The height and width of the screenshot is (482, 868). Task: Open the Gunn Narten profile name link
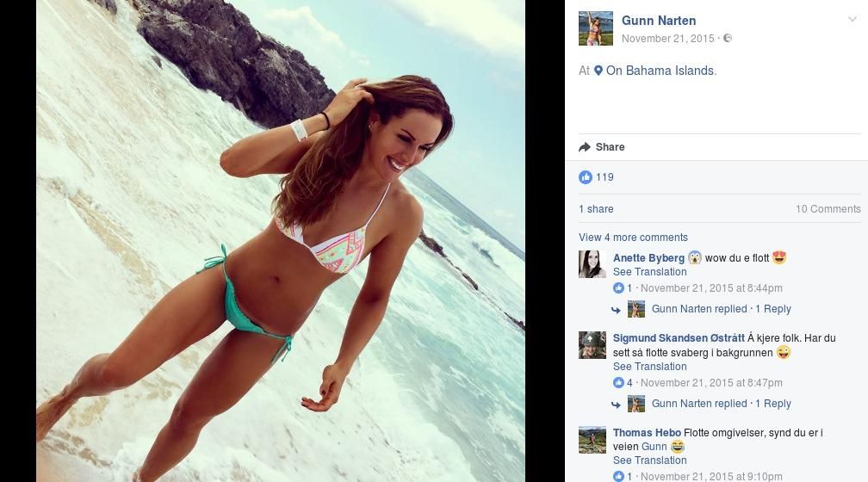point(659,21)
